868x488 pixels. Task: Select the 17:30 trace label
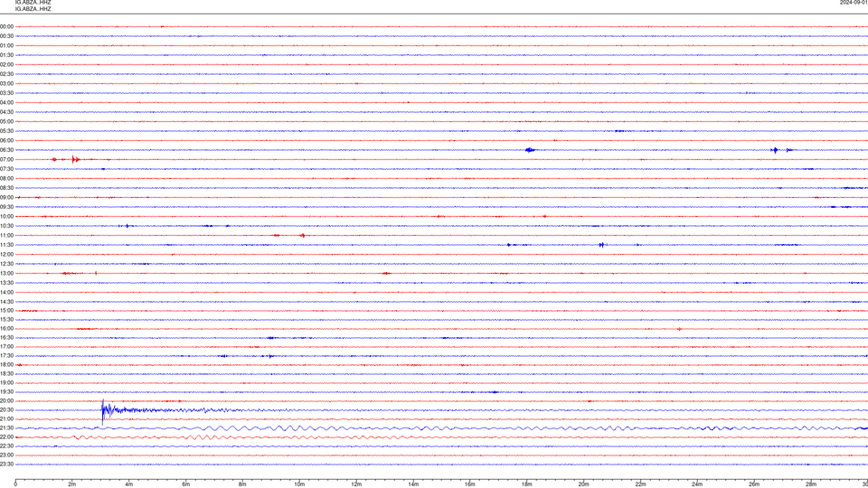(6, 356)
